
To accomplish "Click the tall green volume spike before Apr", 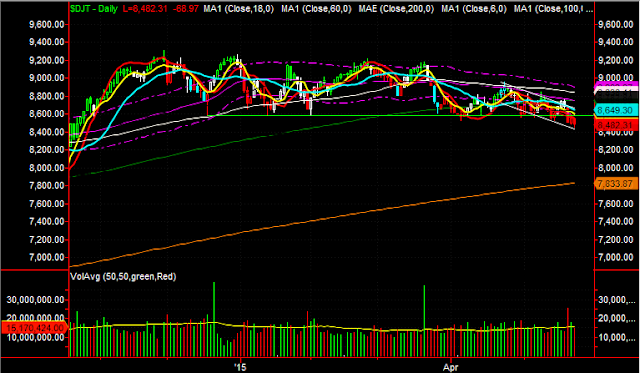I will [x=424, y=321].
